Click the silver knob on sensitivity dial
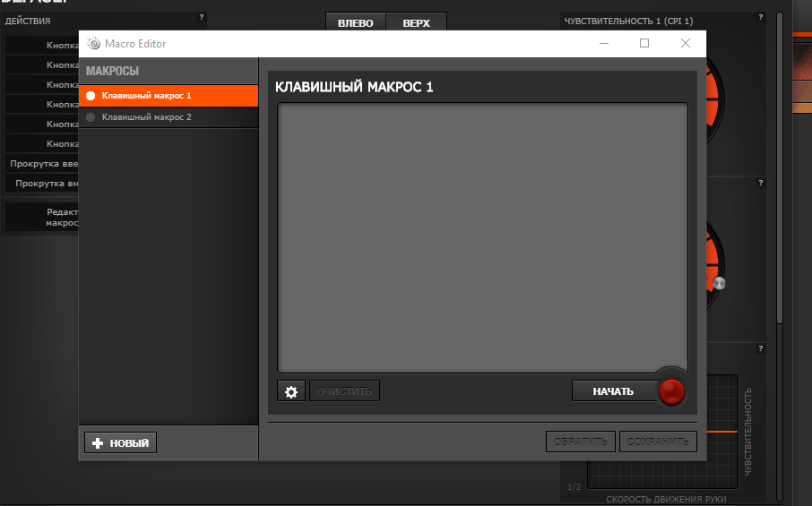The width and height of the screenshot is (812, 506). click(720, 283)
